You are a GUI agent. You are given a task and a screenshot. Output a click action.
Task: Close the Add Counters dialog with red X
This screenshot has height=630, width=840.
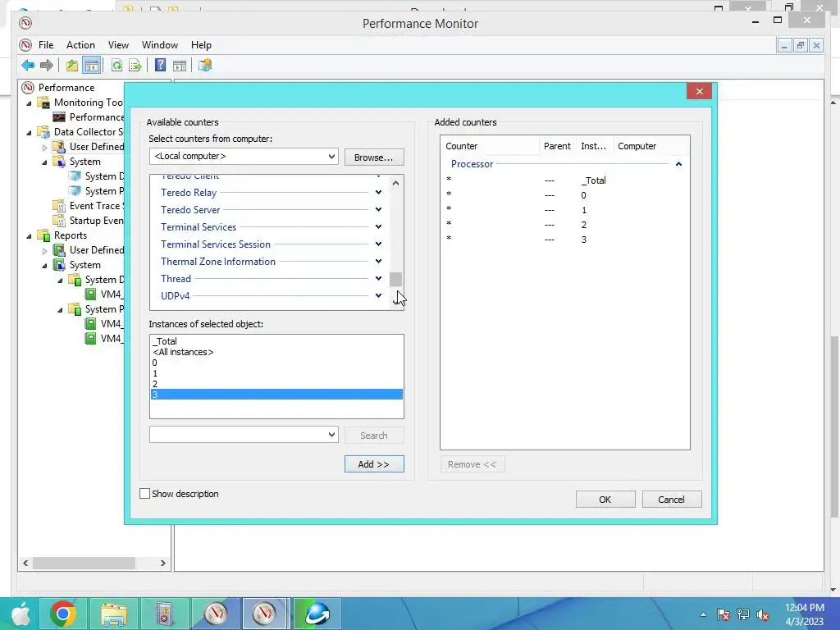pyautogui.click(x=699, y=91)
